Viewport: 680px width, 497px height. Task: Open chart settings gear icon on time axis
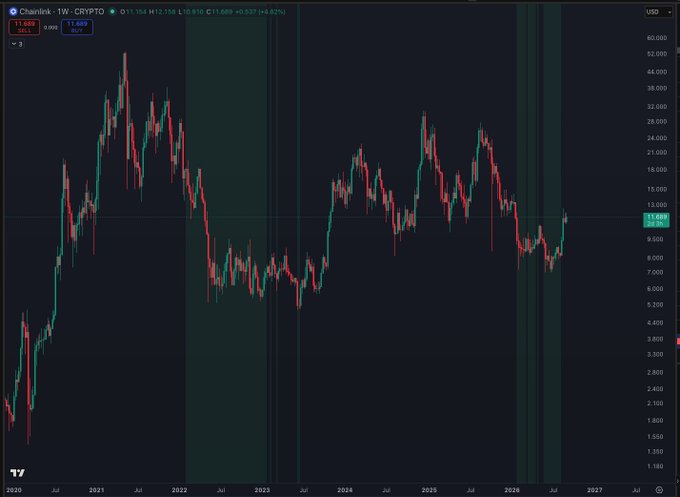click(659, 490)
